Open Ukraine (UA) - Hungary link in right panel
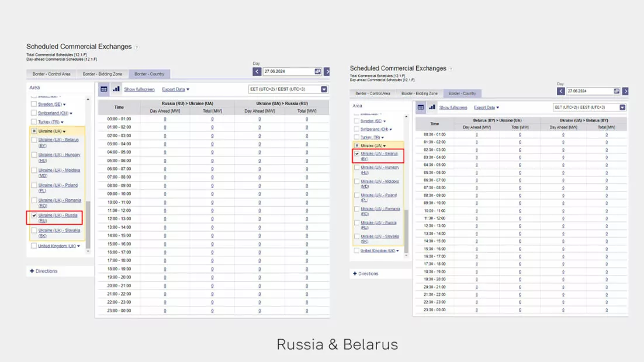Screen dimensions: 644x362 [380, 170]
